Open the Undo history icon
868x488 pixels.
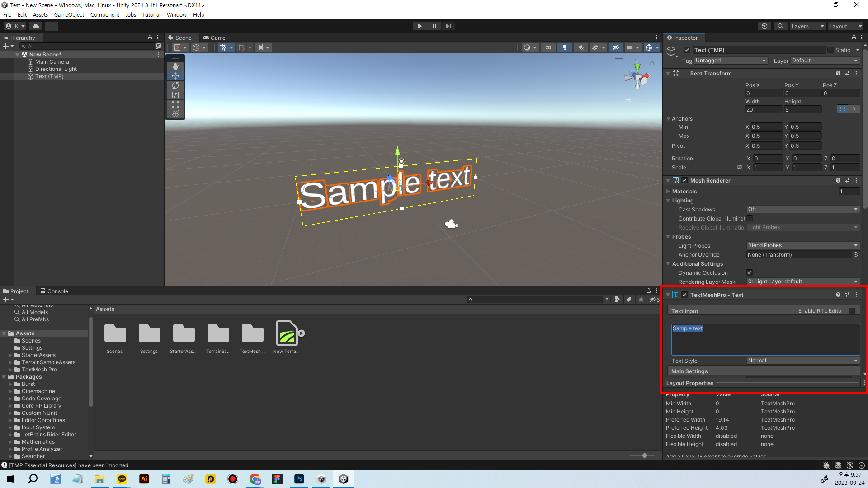tap(764, 26)
